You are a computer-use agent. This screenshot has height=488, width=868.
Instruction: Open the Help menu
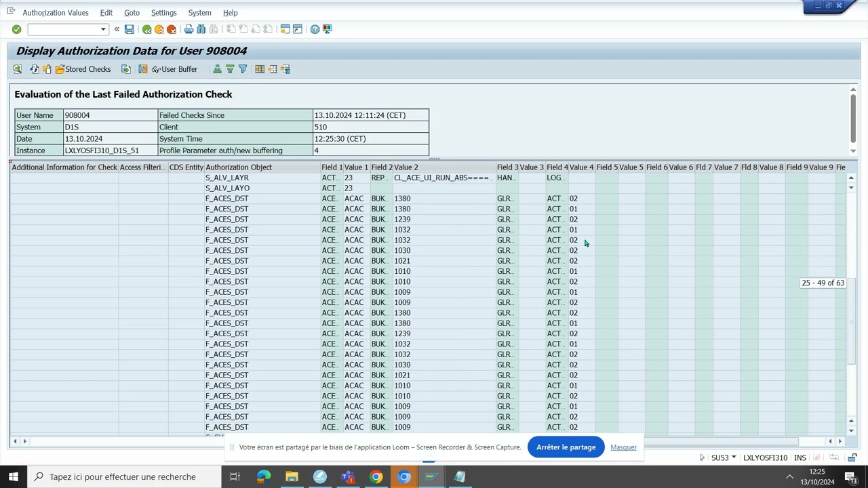click(x=231, y=13)
